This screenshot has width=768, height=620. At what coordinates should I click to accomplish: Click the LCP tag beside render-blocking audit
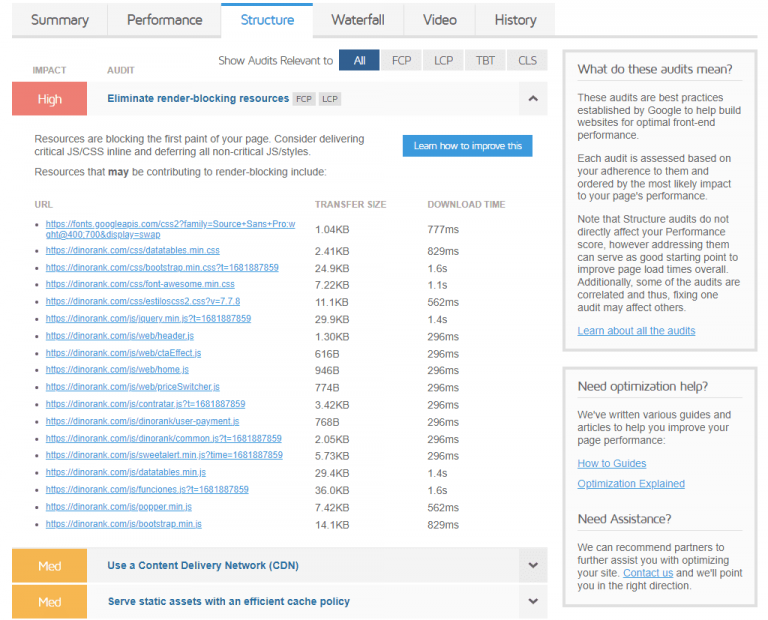[330, 99]
